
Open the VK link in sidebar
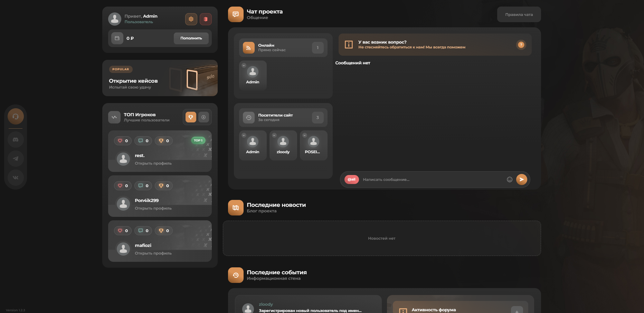tap(16, 178)
